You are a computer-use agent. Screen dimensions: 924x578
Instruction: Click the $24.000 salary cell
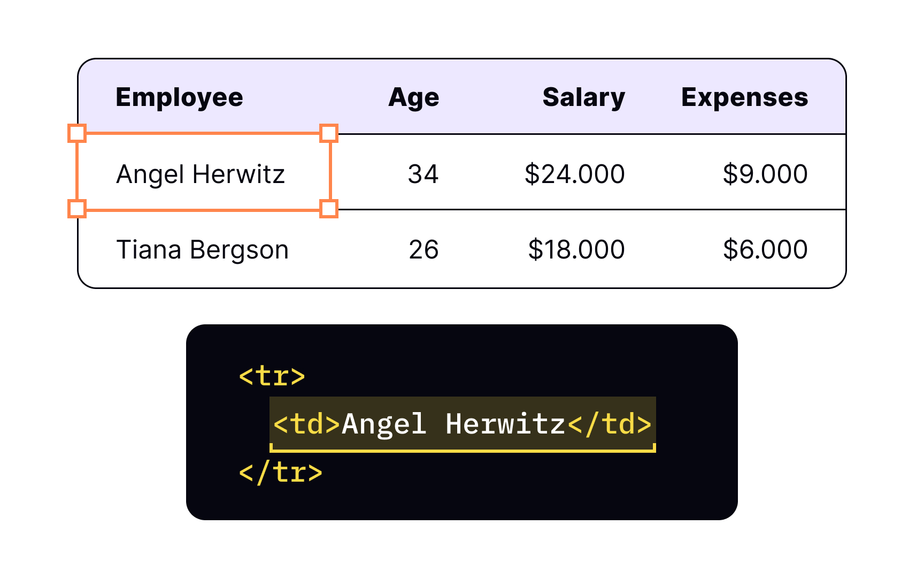574,174
